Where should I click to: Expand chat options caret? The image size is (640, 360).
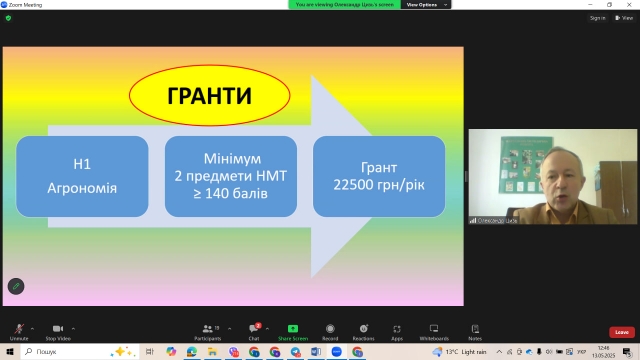(x=267, y=329)
